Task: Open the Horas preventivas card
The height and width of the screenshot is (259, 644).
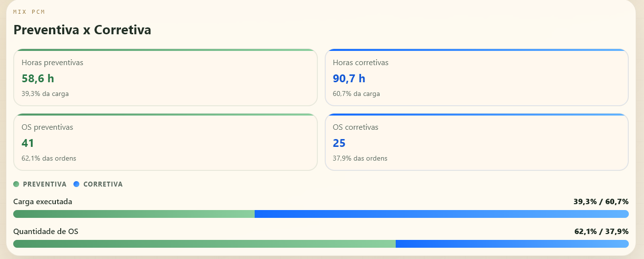Action: coord(165,78)
